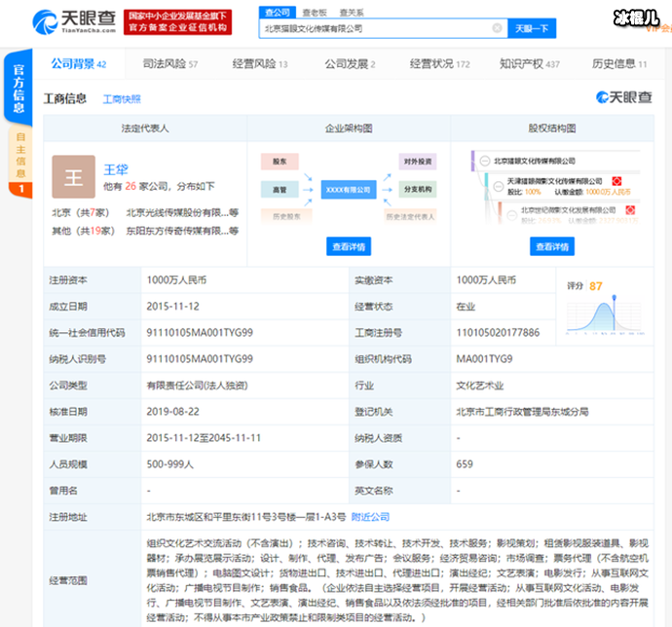Open the 公司背景 42 tab
Image resolution: width=672 pixels, height=627 pixels.
point(79,64)
